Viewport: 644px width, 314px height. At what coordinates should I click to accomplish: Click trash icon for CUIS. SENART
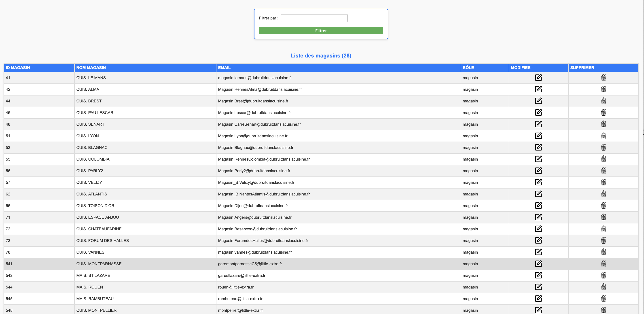(603, 124)
